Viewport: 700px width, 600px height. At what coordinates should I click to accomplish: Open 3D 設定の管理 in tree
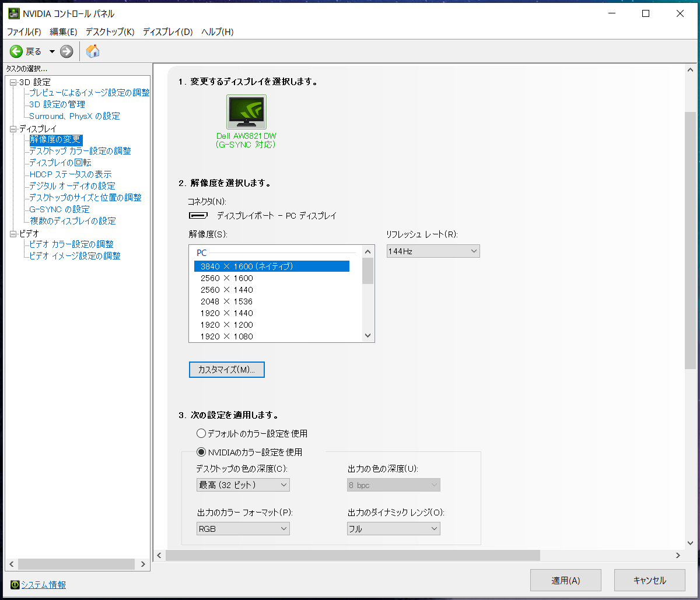point(57,104)
